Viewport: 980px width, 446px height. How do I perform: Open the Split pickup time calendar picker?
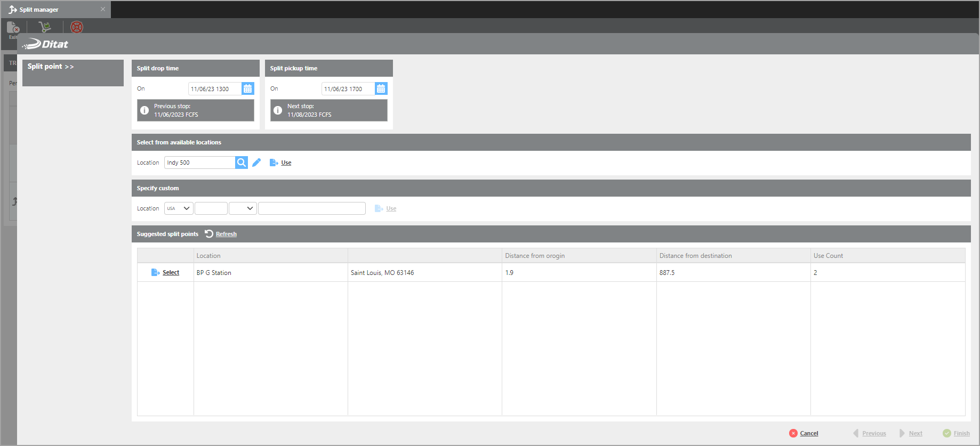tap(381, 89)
